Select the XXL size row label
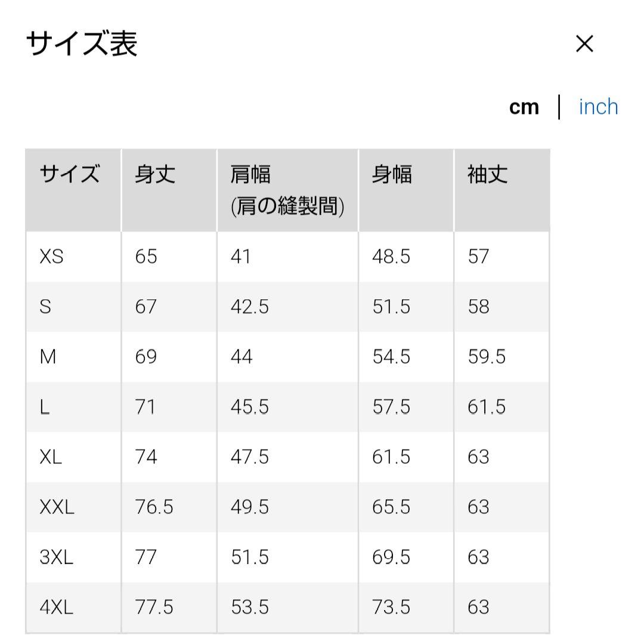This screenshot has width=644, height=644. [x=57, y=507]
